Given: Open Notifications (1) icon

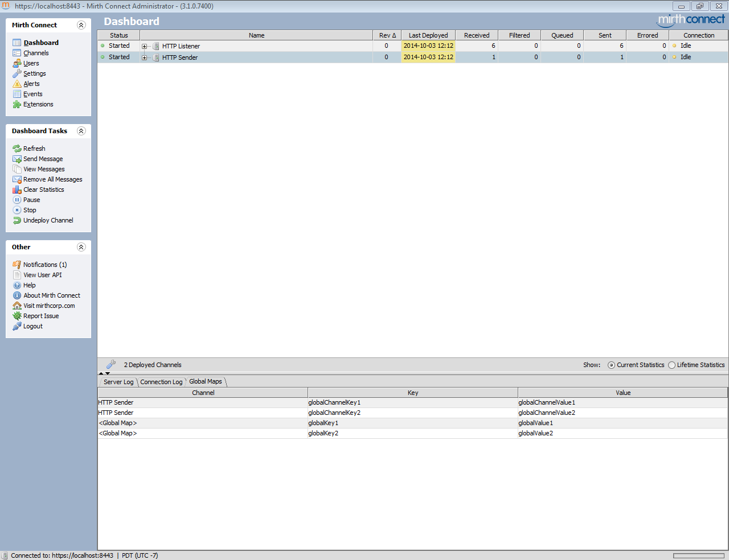Looking at the screenshot, I should 17,265.
